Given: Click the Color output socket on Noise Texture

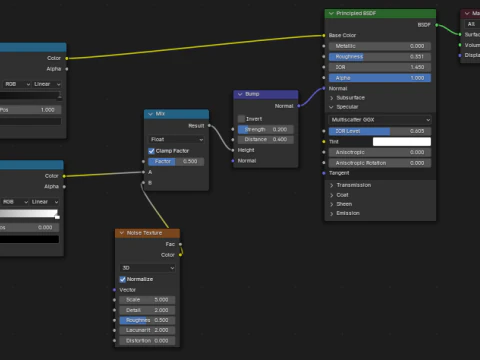Looking at the screenshot, I should 180,255.
